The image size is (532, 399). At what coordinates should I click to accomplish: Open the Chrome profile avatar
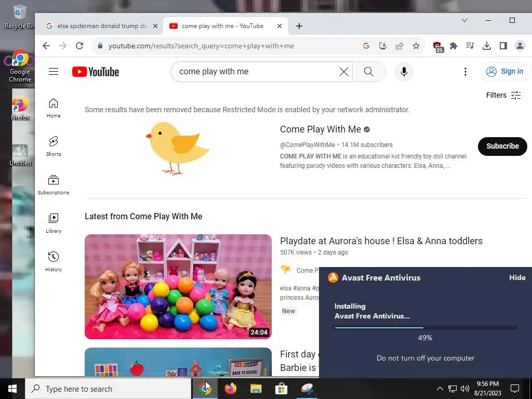(x=520, y=46)
